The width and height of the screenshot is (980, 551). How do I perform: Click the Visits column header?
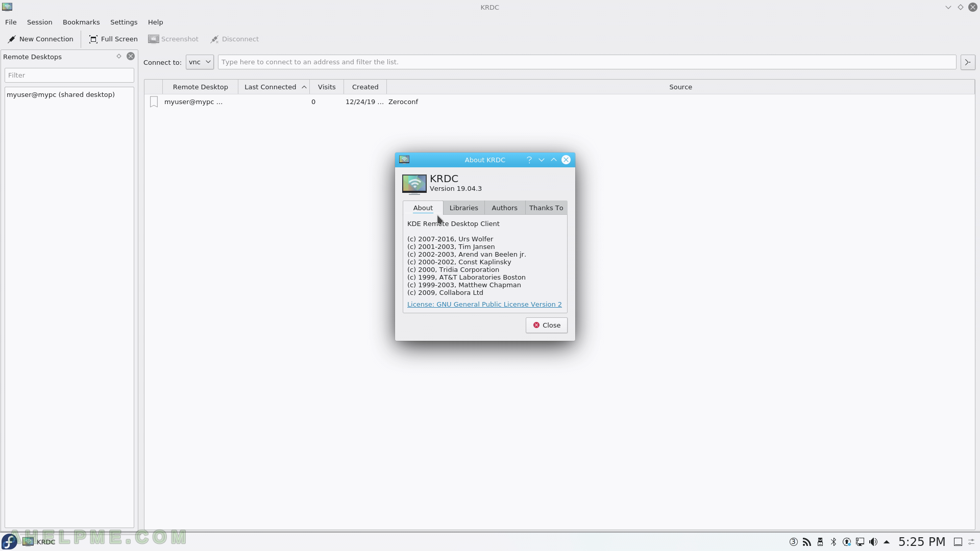327,87
